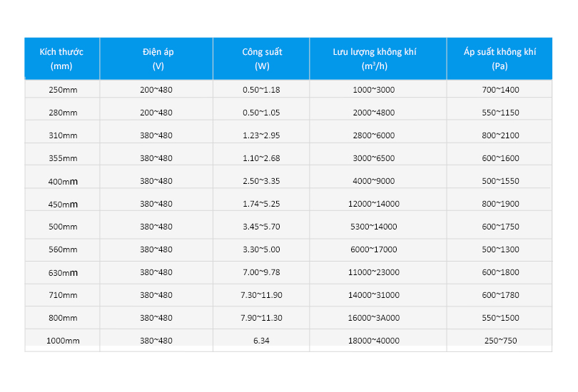578x392 pixels.
Task: Highlight the '600~1600' pressure value
Action: tap(501, 158)
